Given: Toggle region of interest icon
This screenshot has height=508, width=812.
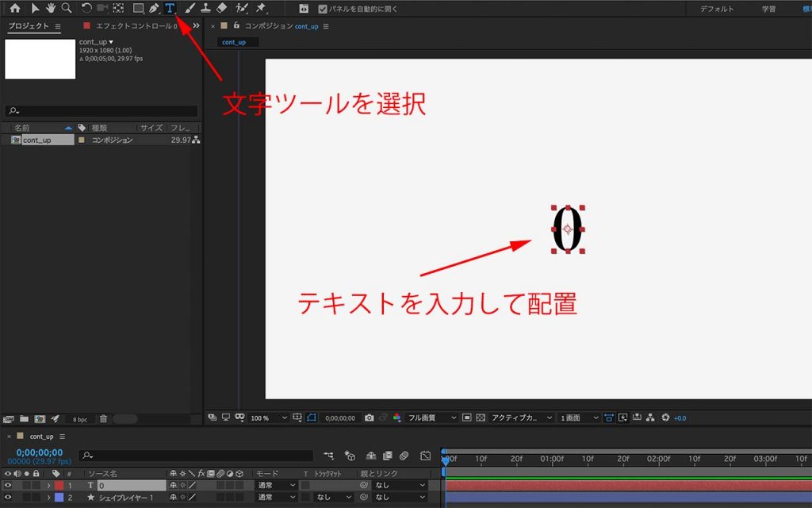Looking at the screenshot, I should (466, 418).
